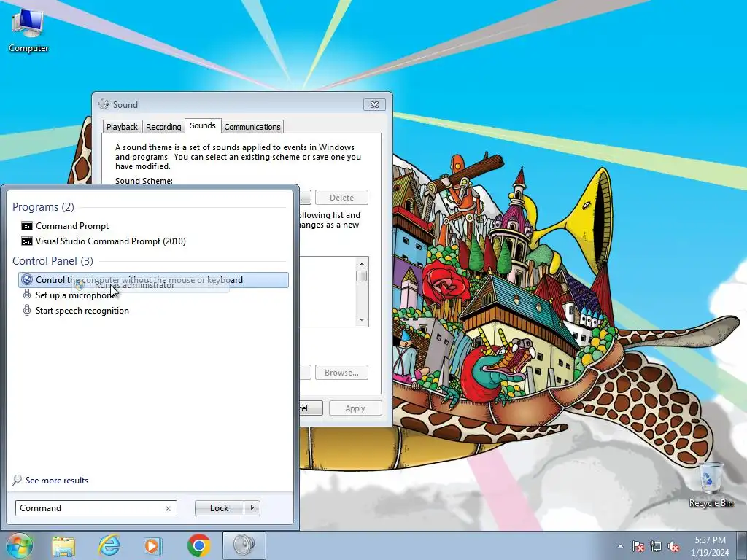
Task: Click the microphone icon beside Set up a microphone
Action: (27, 295)
